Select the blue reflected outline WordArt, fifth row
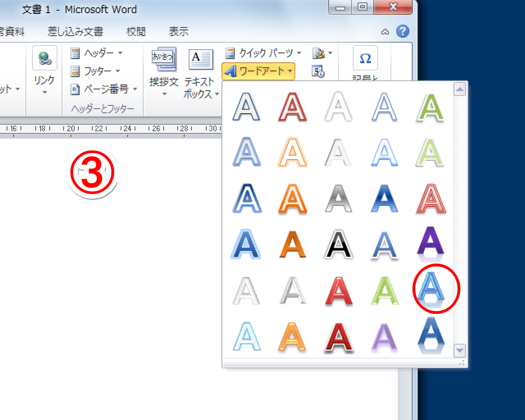525x420 pixels. (430, 289)
